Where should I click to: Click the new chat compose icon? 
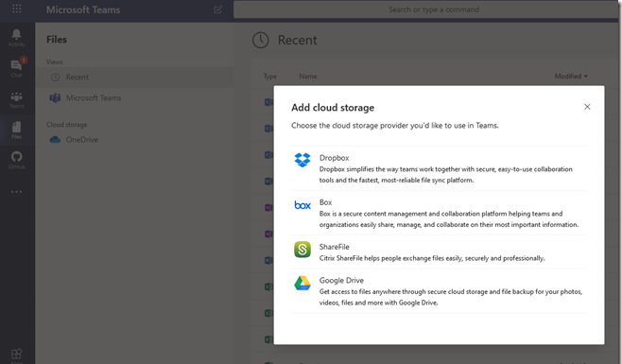click(x=217, y=9)
